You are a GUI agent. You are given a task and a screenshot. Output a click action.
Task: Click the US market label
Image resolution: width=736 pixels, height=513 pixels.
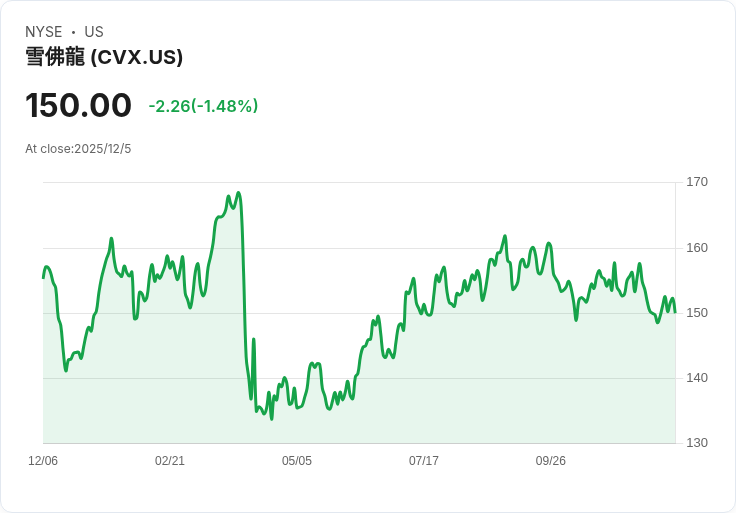click(x=94, y=32)
